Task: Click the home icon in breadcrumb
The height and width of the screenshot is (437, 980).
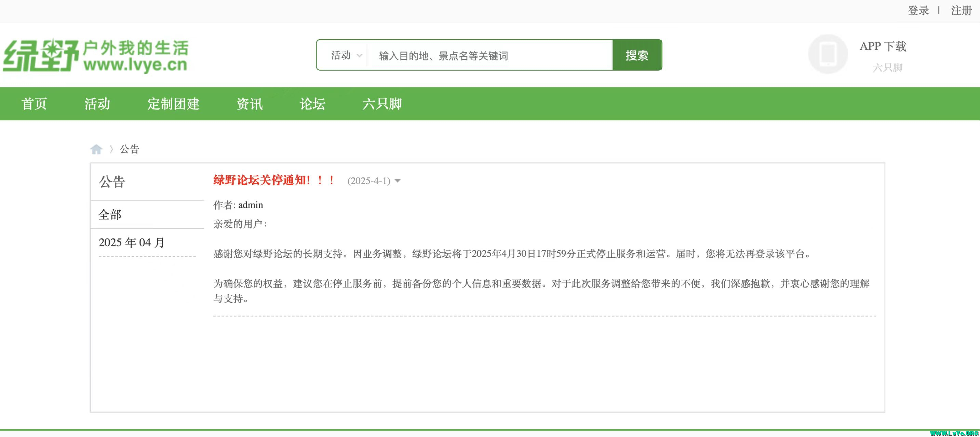Action: coord(96,149)
